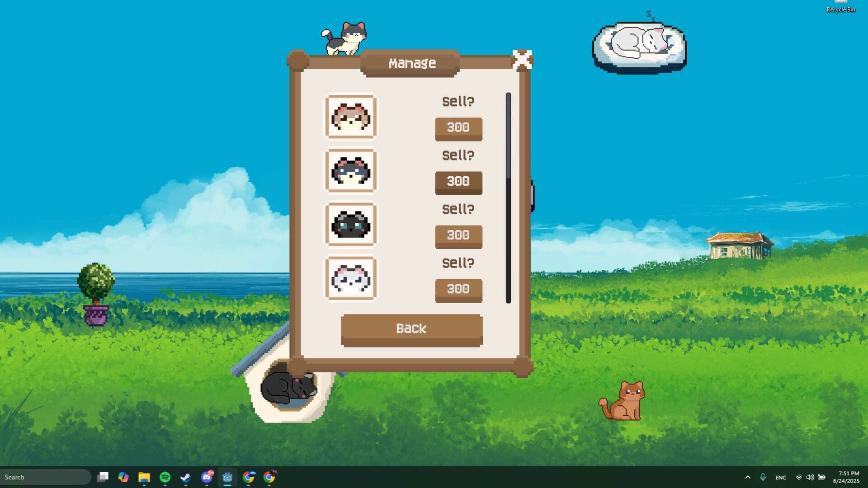
Task: Sell the brown cat for 300 coins
Action: [x=458, y=128]
